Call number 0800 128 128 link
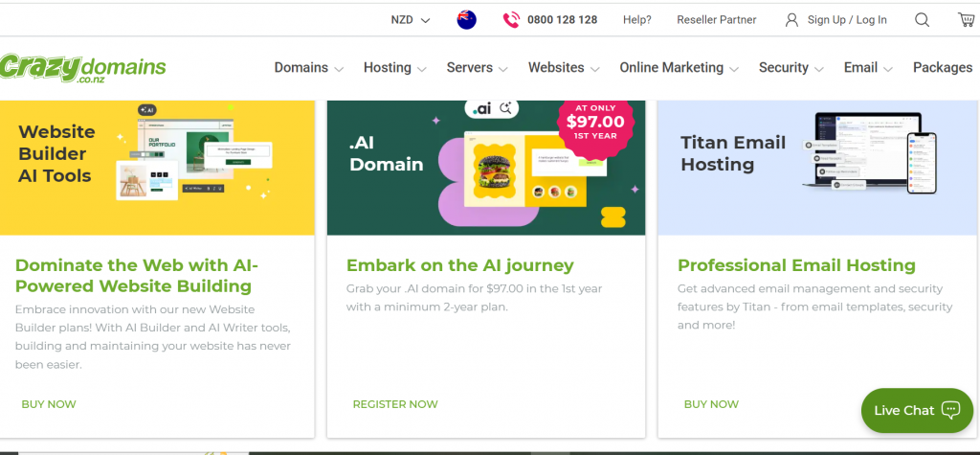 click(563, 20)
